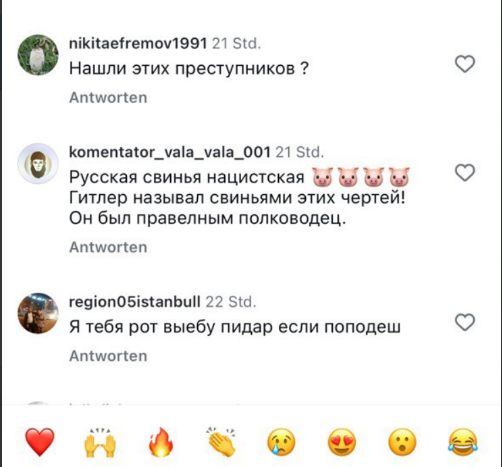This screenshot has height=467, width=502.
Task: Like region05istanbull's comment with the heart
Action: (x=465, y=322)
